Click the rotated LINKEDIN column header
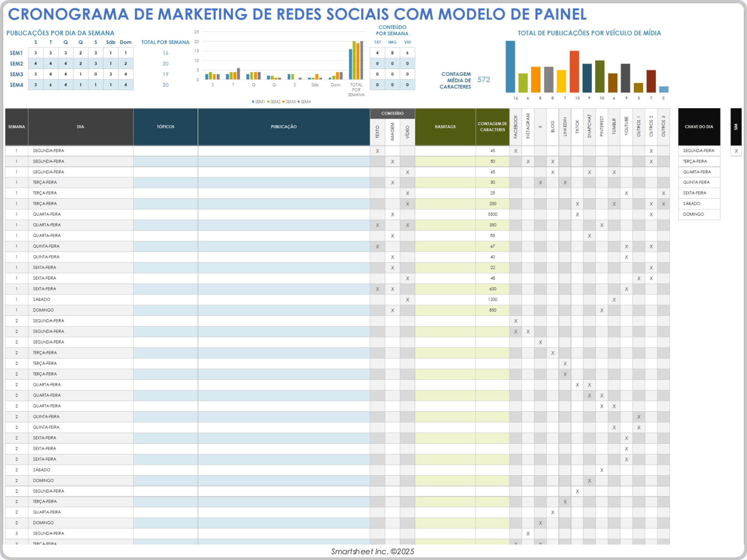Viewport: 747px width, 560px height. (x=565, y=127)
